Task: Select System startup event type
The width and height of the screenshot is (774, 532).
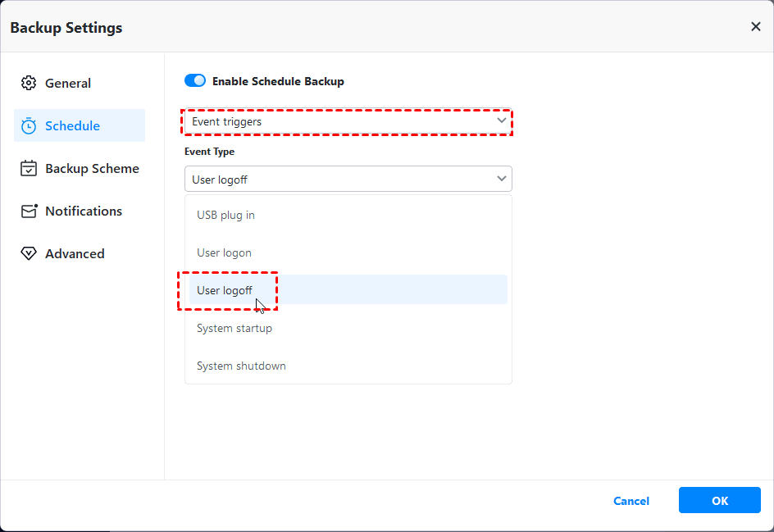Action: pos(234,328)
